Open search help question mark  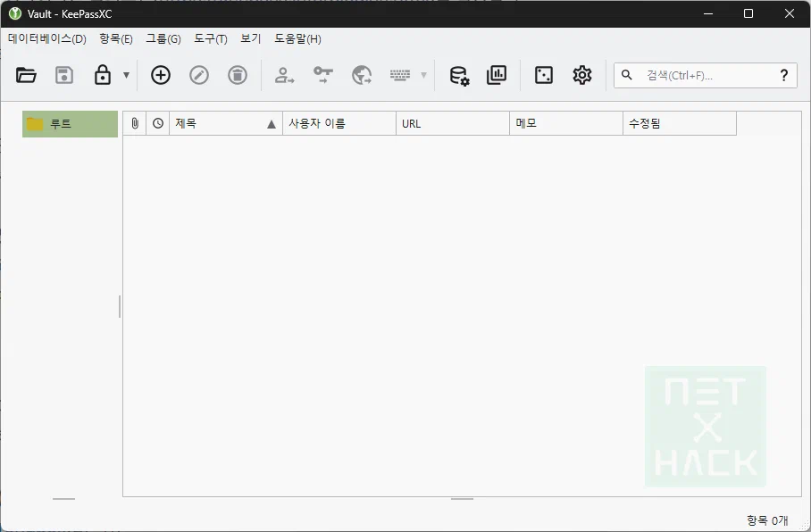(784, 76)
